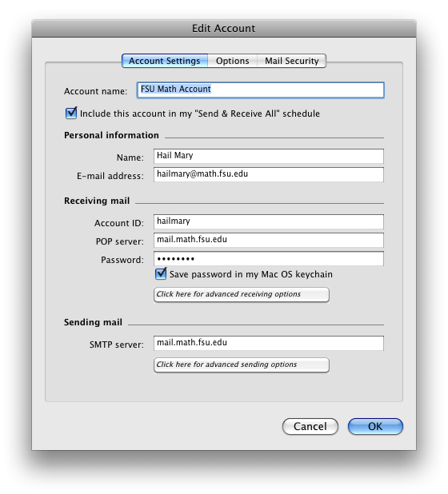Click the Edit Account title bar
Screen dimensions: 448x494
click(x=224, y=28)
